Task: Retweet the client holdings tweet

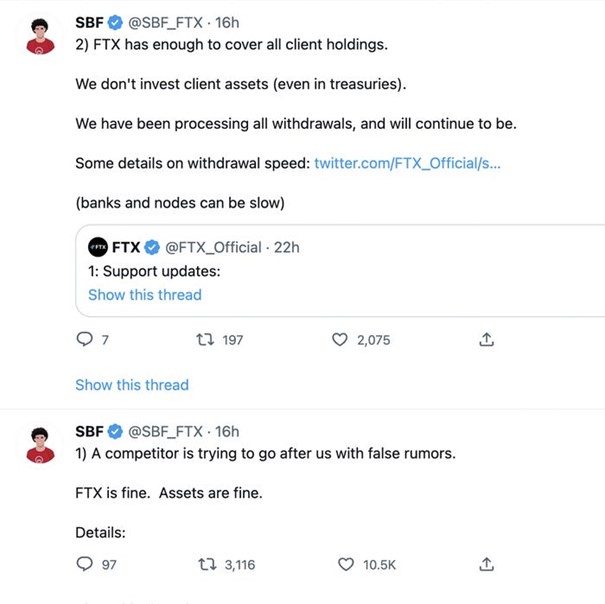Action: tap(203, 340)
